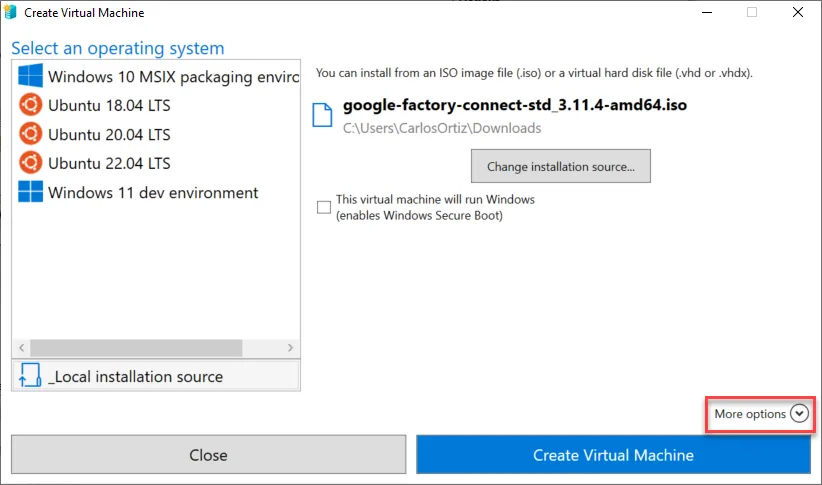Select Windows 10 MSIX packaging environment
822x485 pixels.
pyautogui.click(x=156, y=77)
